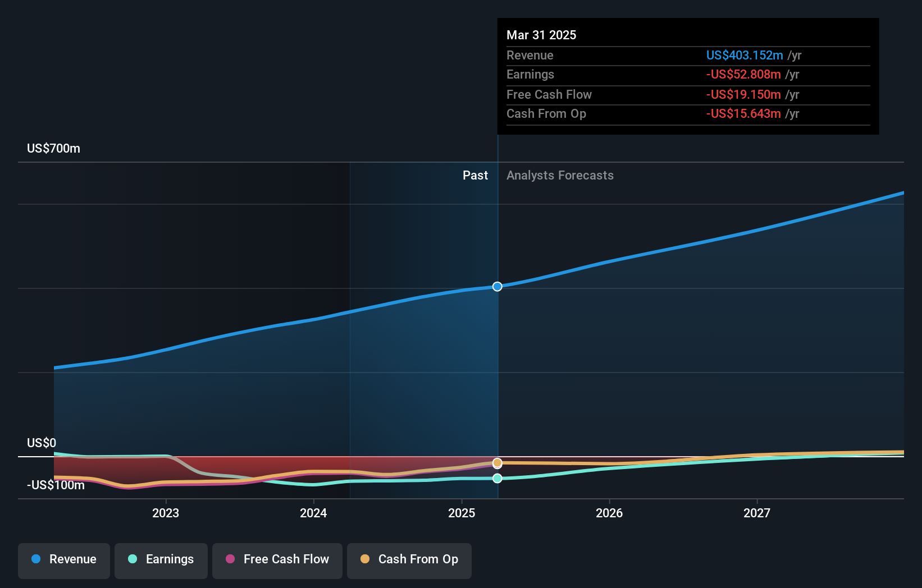Click the tooltip Free Cash Flow label
Image resolution: width=922 pixels, height=588 pixels.
(x=549, y=95)
